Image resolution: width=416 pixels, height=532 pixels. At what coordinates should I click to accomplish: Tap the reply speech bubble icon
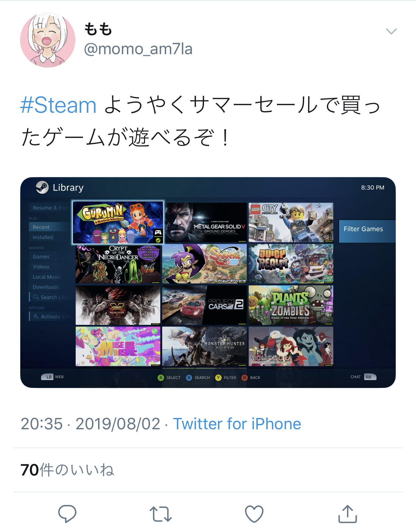(x=67, y=513)
